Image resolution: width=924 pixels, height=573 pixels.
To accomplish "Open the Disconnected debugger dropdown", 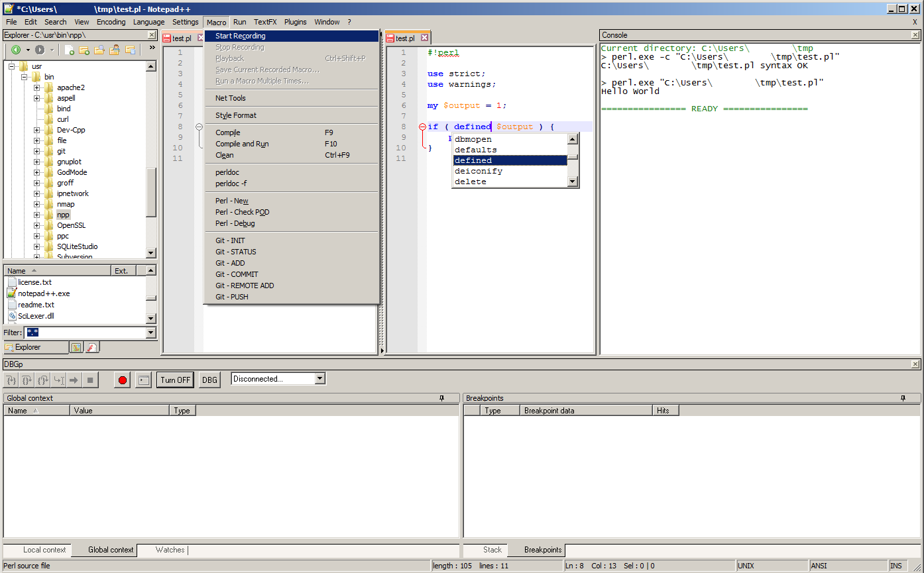I will 319,378.
